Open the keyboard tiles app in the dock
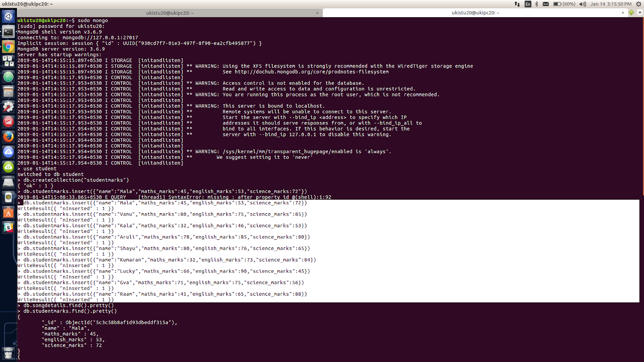644x362 pixels. point(8,62)
